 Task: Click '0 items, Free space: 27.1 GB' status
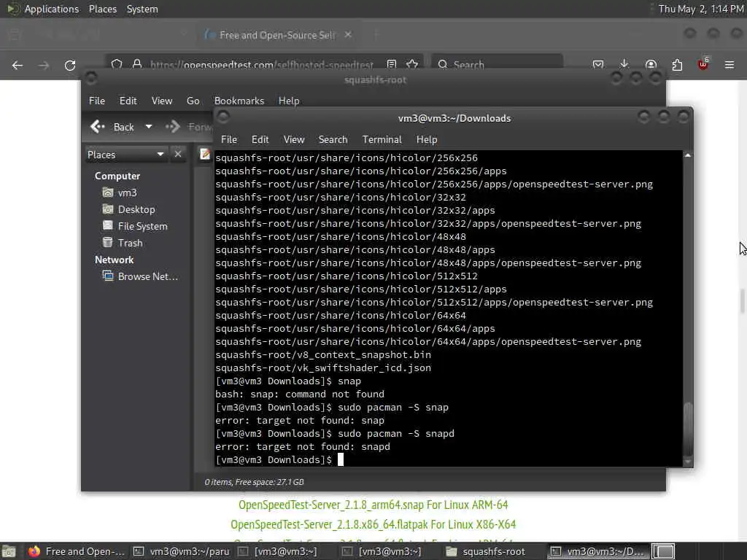(x=254, y=482)
